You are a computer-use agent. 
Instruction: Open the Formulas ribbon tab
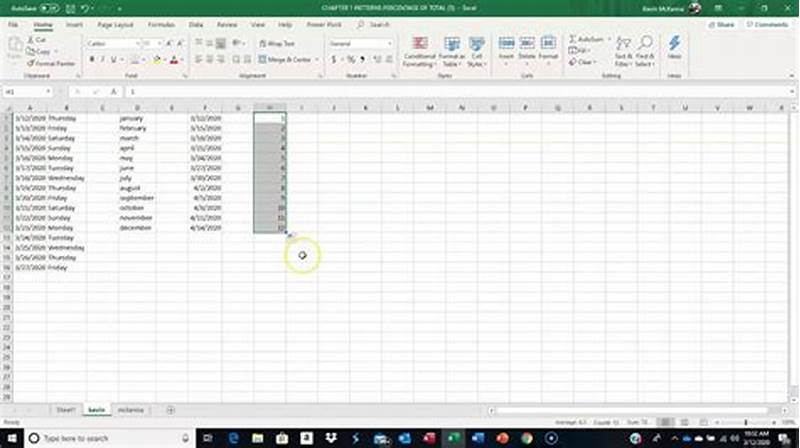tap(161, 24)
